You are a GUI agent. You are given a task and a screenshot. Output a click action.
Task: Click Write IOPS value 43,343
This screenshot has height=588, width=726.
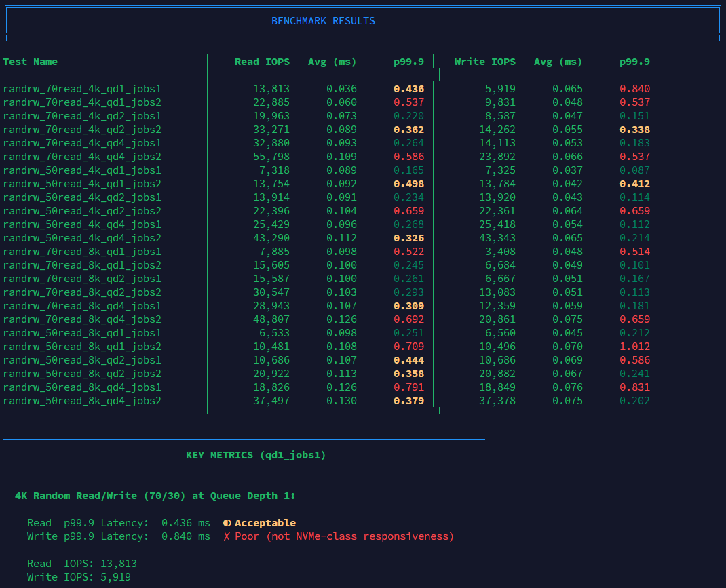tap(497, 238)
